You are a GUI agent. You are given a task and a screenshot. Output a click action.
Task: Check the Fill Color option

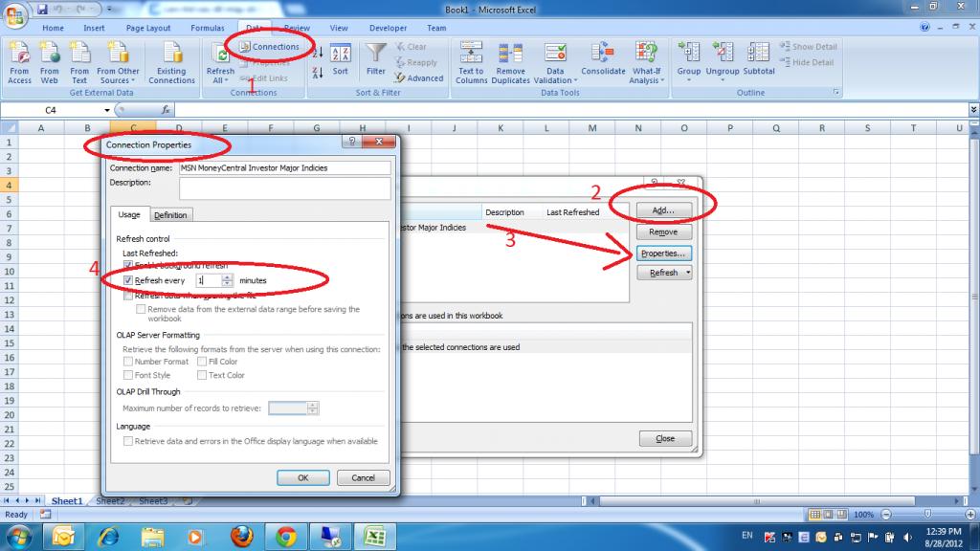point(202,361)
